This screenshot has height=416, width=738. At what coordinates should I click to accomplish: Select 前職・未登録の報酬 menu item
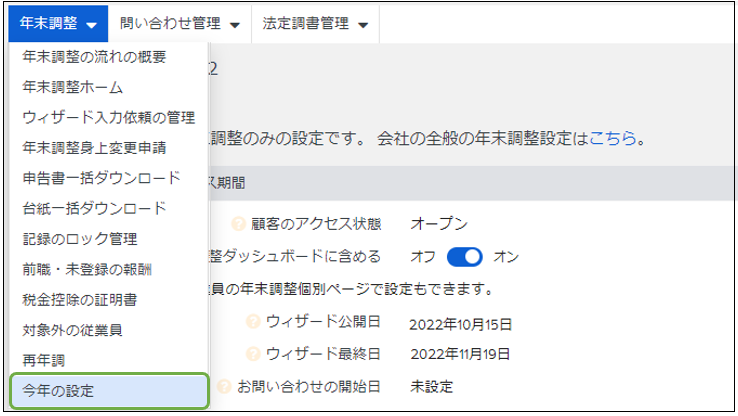point(87,268)
